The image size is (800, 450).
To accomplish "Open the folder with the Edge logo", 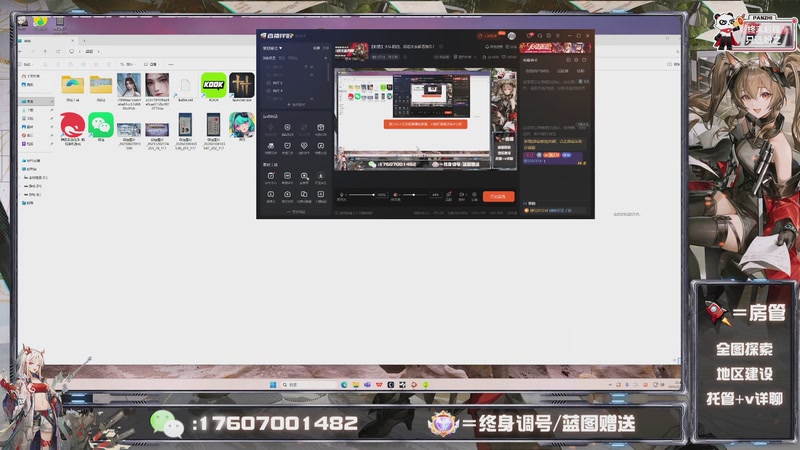I will click(72, 85).
